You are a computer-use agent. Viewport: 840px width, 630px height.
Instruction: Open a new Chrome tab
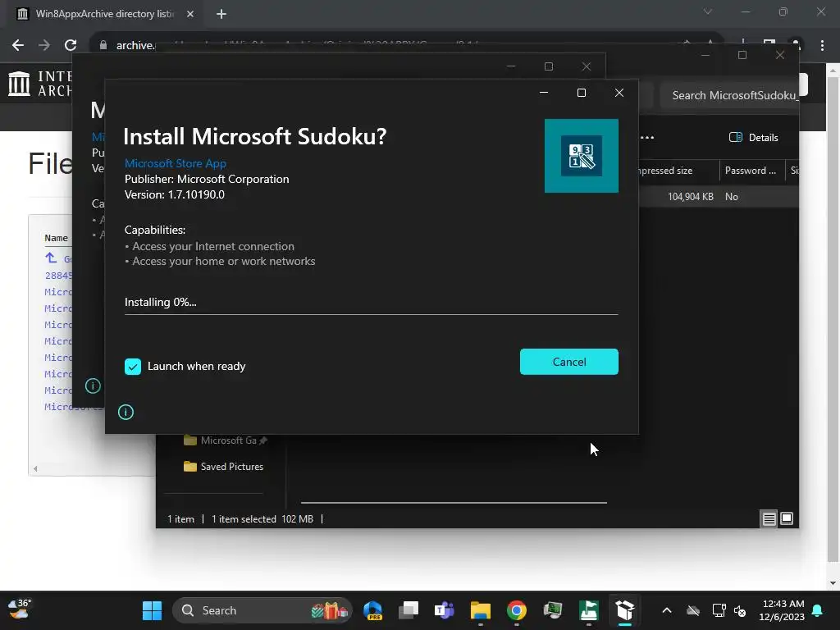point(221,14)
